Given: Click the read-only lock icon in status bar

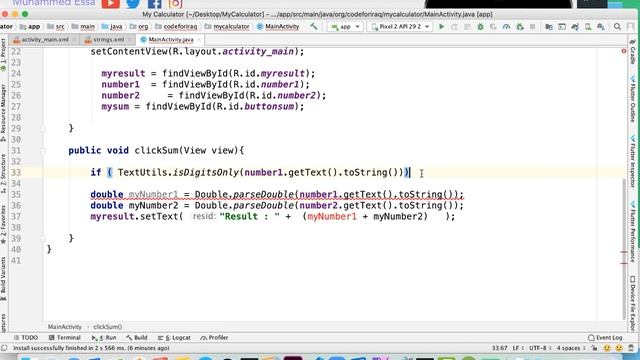Looking at the screenshot, I should (x=594, y=348).
